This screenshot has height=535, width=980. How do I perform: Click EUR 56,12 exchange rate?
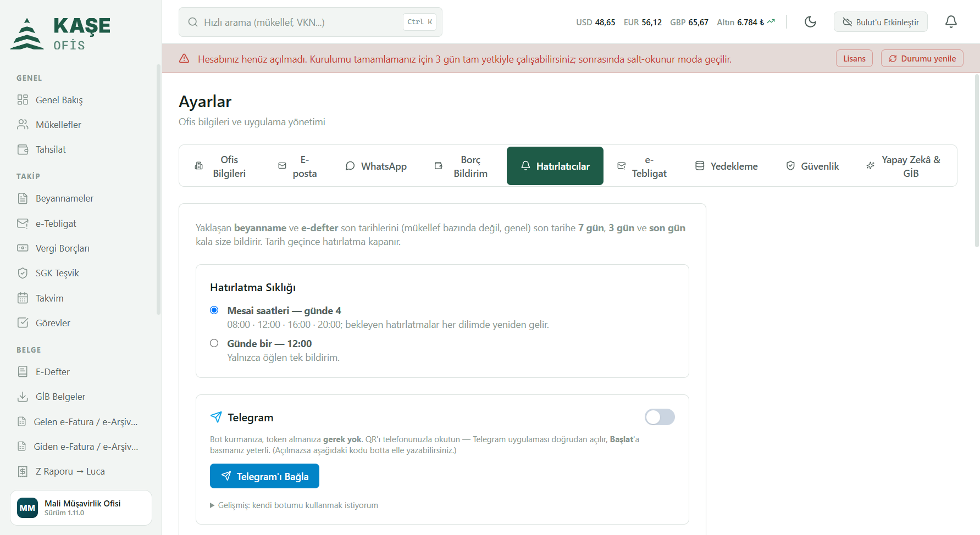tap(643, 22)
